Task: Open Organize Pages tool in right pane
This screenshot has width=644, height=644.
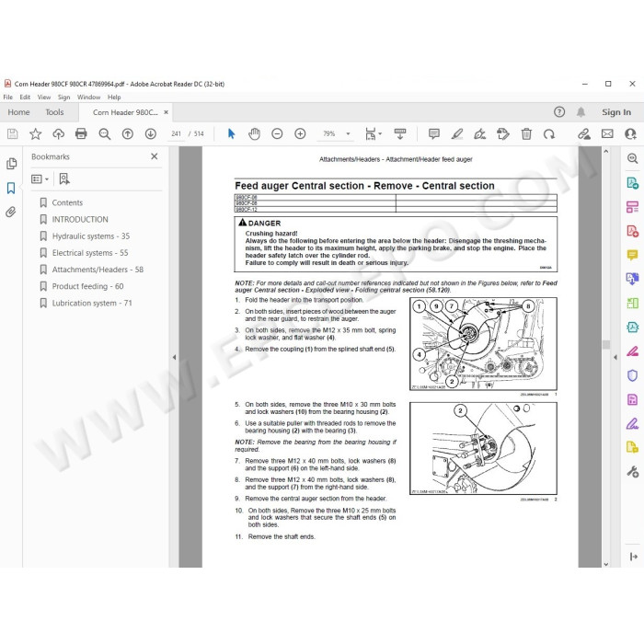Action: [x=632, y=207]
